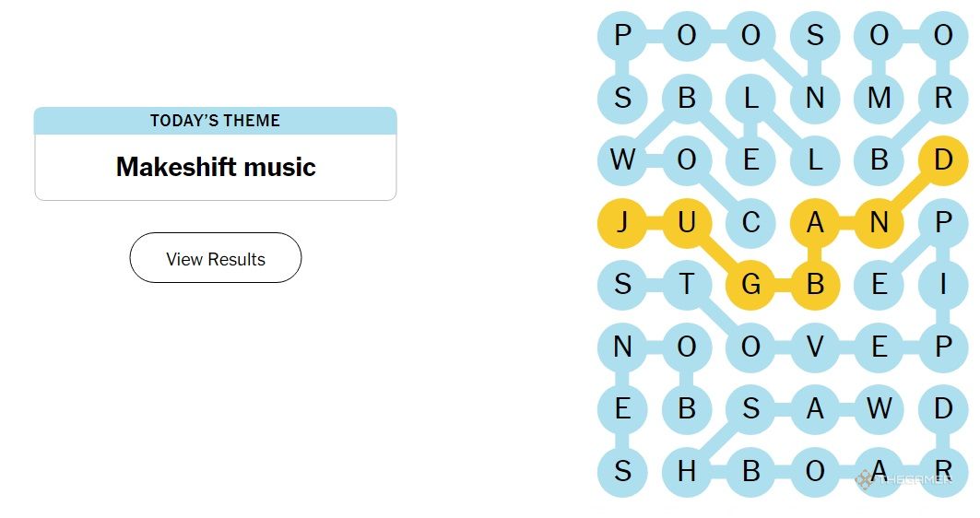
Task: Tap the letter M tile
Action: coord(879,98)
